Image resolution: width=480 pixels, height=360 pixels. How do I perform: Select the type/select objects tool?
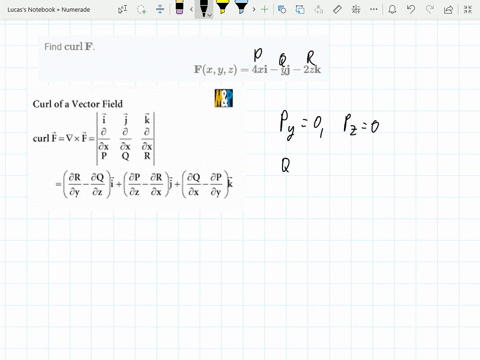coord(123,9)
